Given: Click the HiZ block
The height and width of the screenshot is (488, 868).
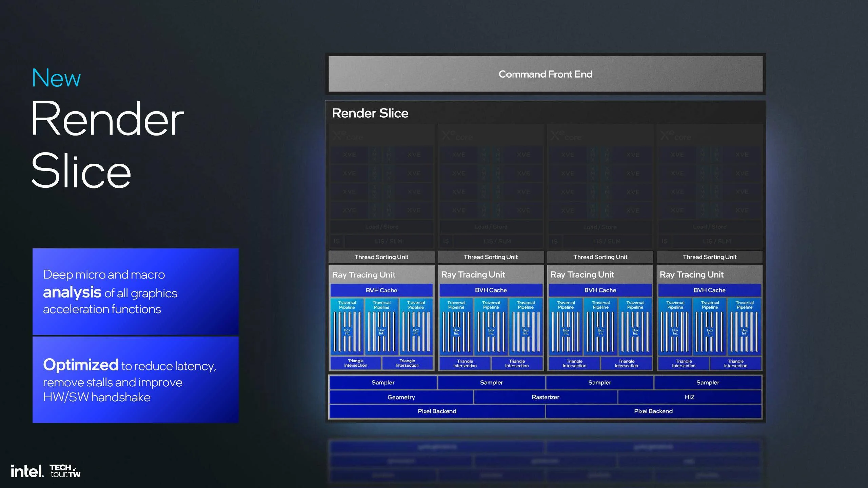Looking at the screenshot, I should pyautogui.click(x=689, y=397).
